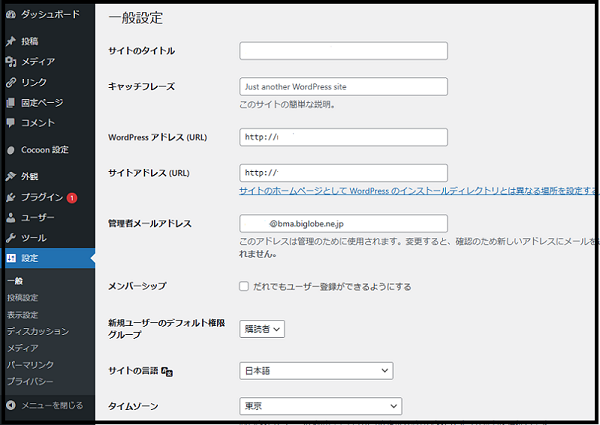Go to 表示設定 submenu
The image size is (600, 425).
click(23, 315)
